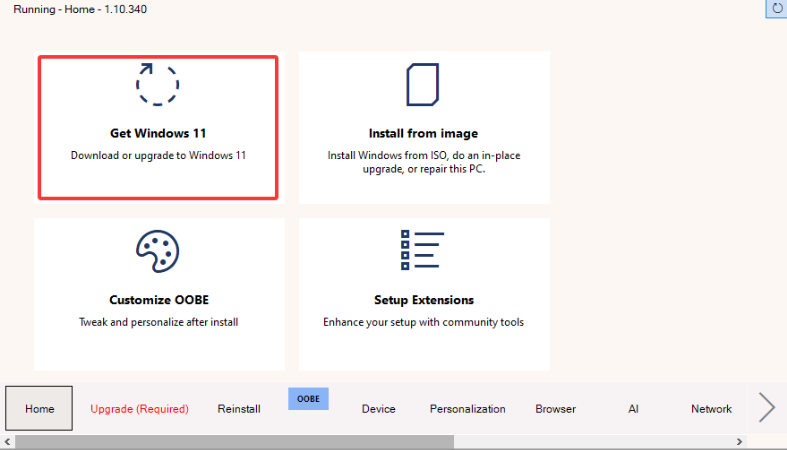This screenshot has height=450, width=787.
Task: Switch to the Browser tab
Action: [555, 409]
